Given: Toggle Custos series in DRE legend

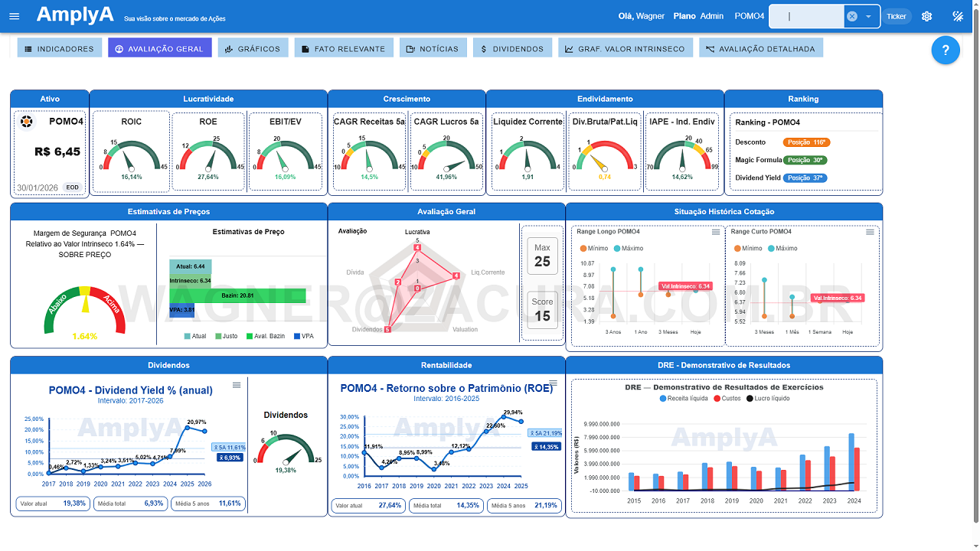Looking at the screenshot, I should (x=727, y=398).
